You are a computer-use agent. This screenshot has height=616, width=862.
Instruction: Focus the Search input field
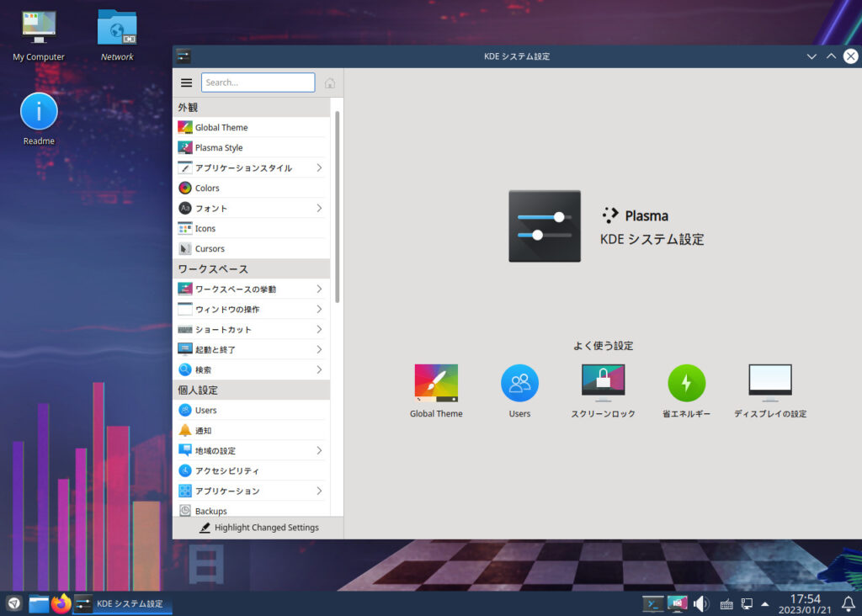tap(258, 82)
